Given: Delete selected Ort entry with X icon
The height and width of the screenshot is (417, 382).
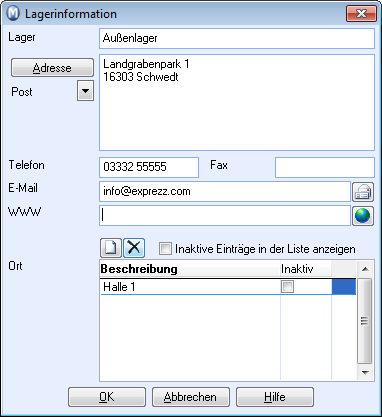Looking at the screenshot, I should pyautogui.click(x=134, y=248).
